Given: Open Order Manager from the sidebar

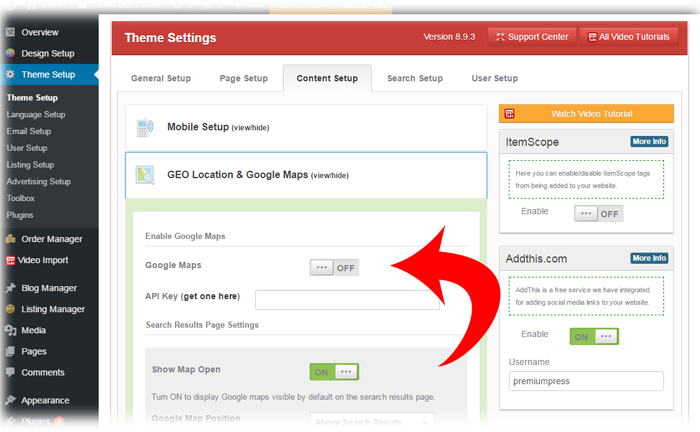Looking at the screenshot, I should click(x=51, y=239).
